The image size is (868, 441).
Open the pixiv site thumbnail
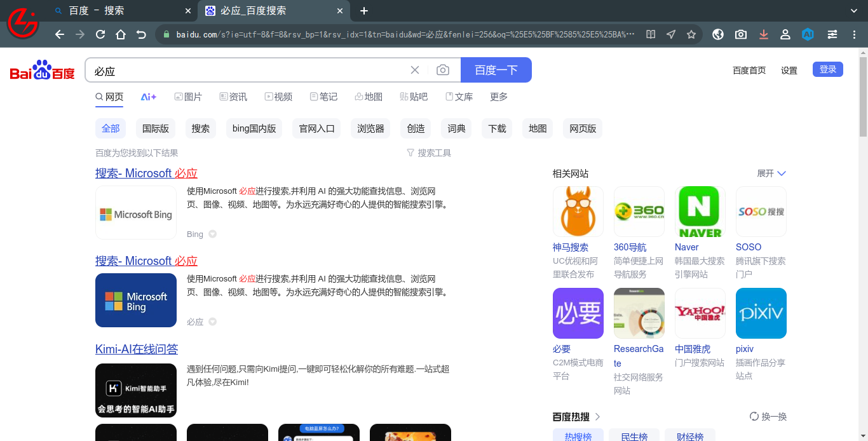(761, 313)
